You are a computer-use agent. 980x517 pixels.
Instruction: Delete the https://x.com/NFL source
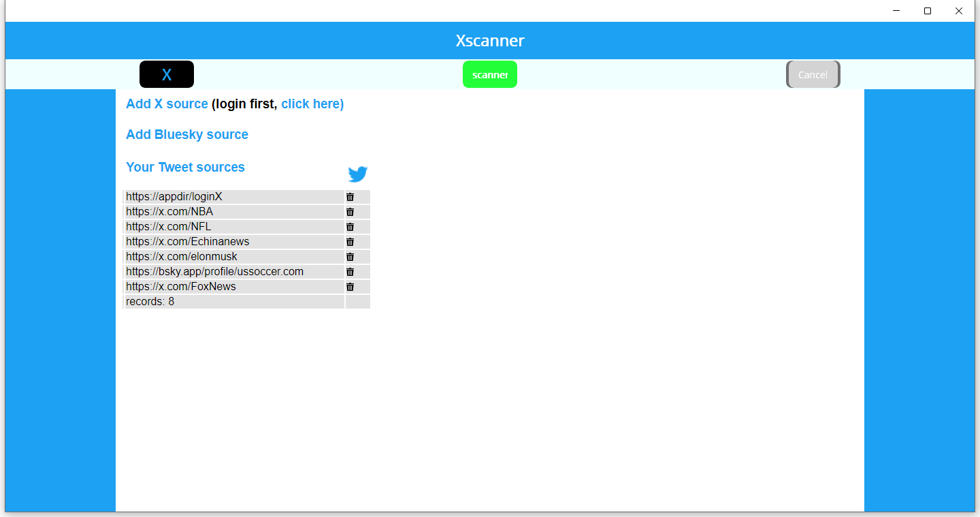[350, 227]
